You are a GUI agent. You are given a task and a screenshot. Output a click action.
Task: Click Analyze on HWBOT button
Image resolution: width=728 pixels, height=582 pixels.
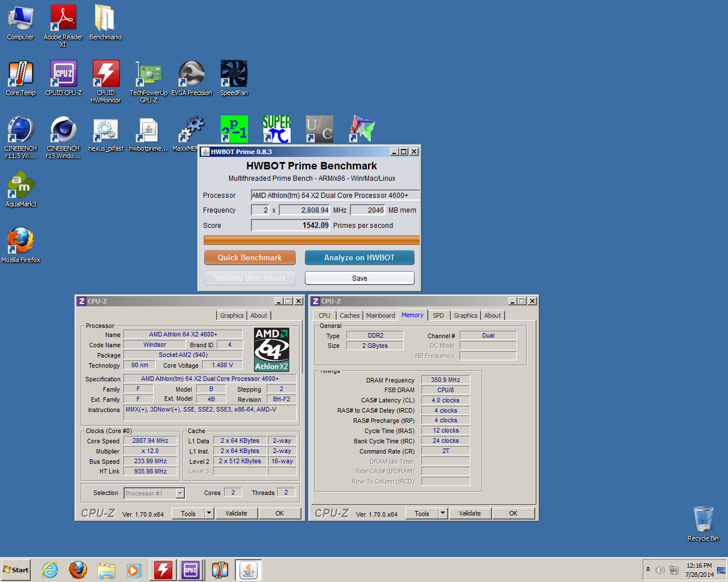coord(359,257)
